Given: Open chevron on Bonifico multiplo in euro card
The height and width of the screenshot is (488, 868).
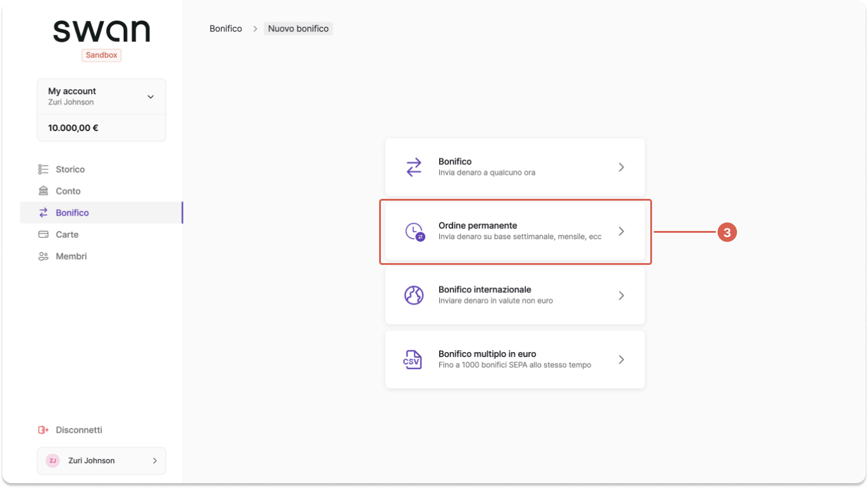Looking at the screenshot, I should (x=621, y=359).
